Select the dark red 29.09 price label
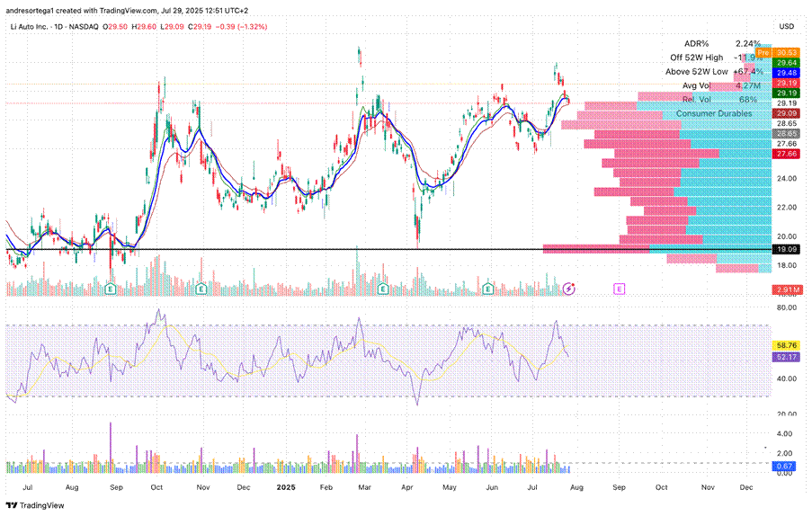Image resolution: width=812 pixels, height=516 pixels. [x=786, y=113]
